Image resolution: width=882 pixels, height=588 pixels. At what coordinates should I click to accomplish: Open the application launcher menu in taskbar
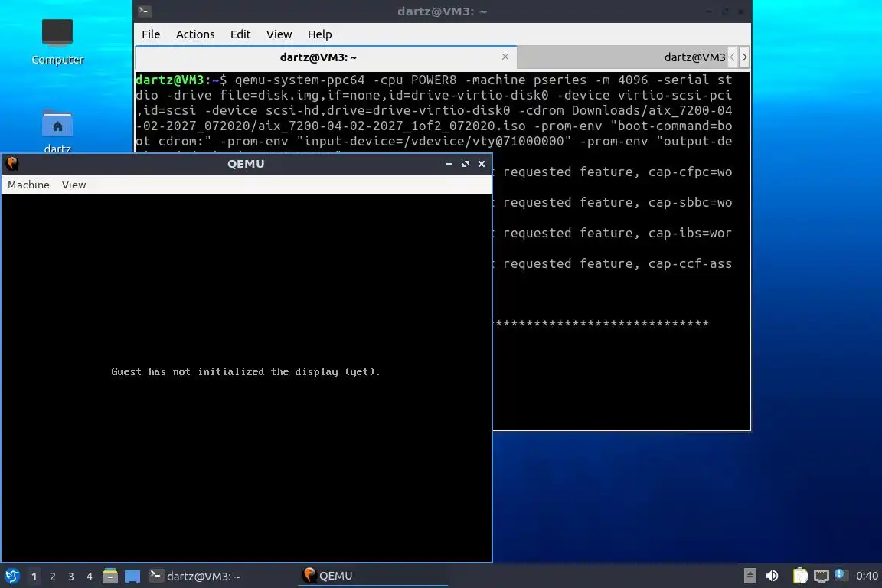11,577
